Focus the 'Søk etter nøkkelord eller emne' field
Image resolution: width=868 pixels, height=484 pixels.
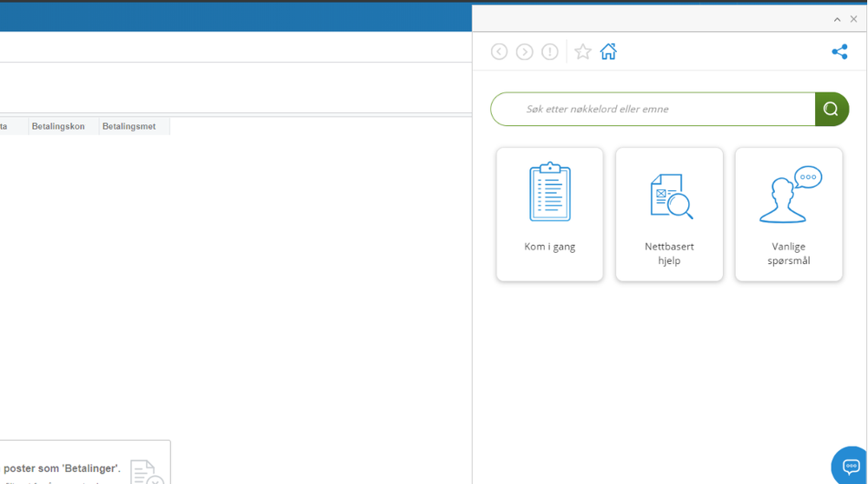click(x=653, y=109)
